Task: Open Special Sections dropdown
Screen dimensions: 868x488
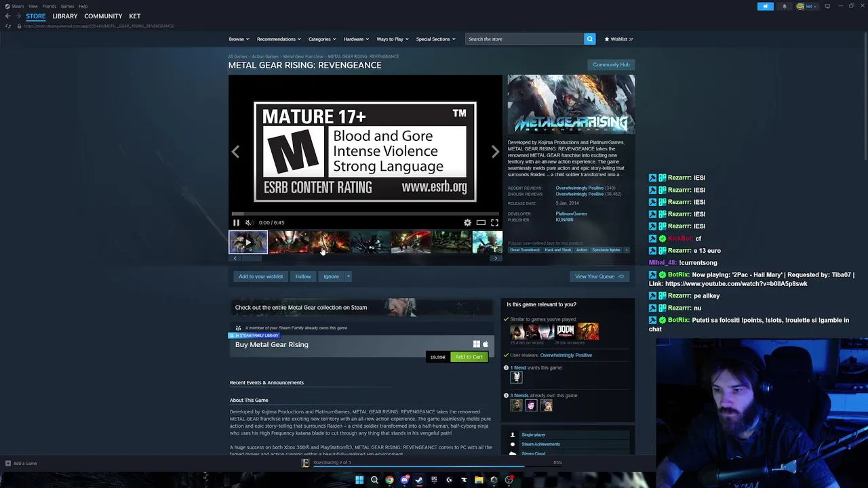Action: click(435, 39)
